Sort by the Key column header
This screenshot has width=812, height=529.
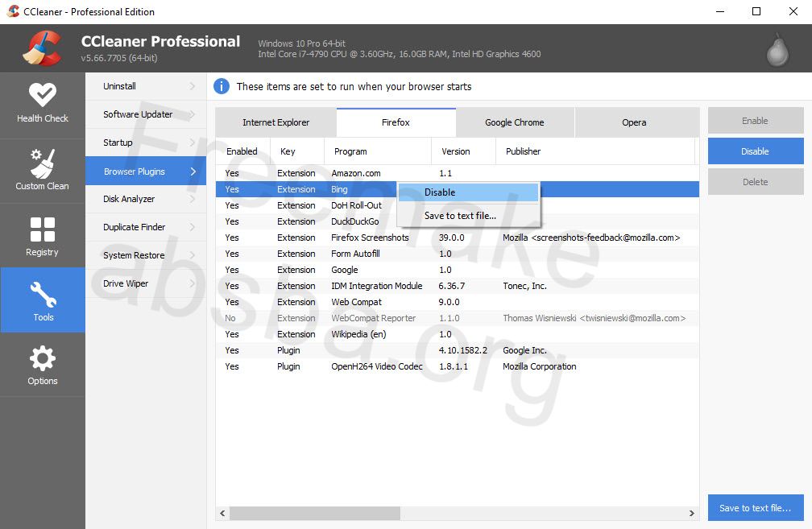[x=297, y=151]
